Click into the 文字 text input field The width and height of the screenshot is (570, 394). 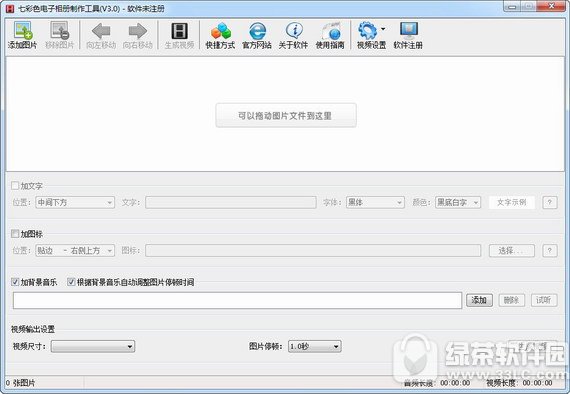click(231, 202)
